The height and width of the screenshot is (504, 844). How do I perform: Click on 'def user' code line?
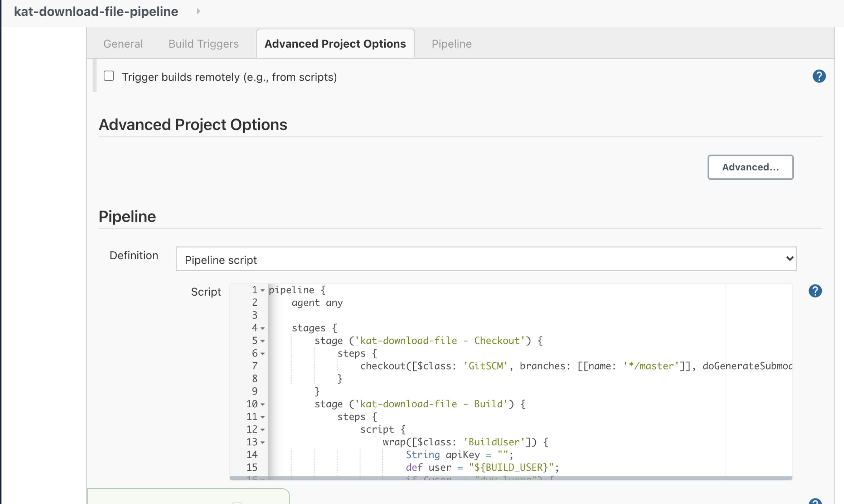pyautogui.click(x=482, y=467)
